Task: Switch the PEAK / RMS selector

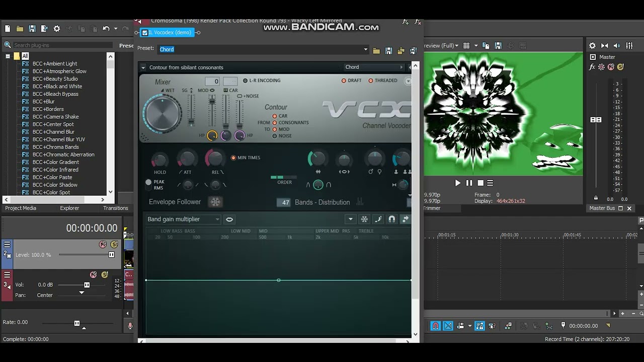Action: click(148, 185)
